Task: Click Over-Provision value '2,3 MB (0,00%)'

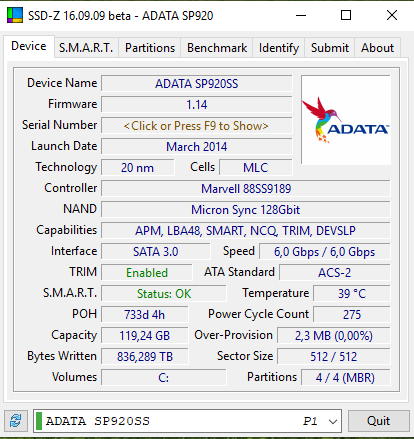Action: (334, 336)
